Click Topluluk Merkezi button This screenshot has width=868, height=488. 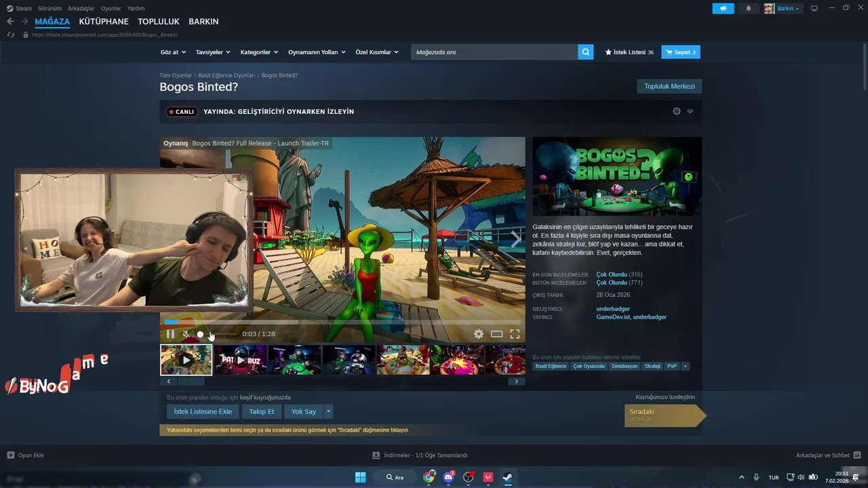point(669,86)
